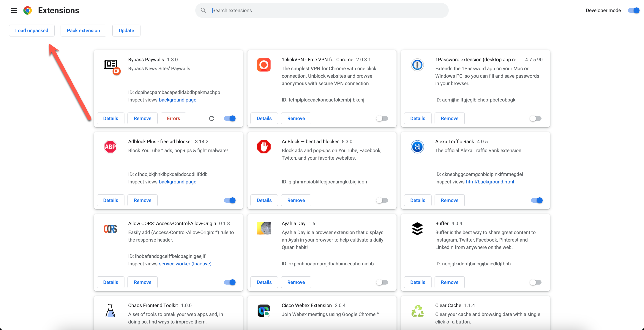Enable the 1clickVPN extension
This screenshot has height=330, width=644.
tap(382, 118)
